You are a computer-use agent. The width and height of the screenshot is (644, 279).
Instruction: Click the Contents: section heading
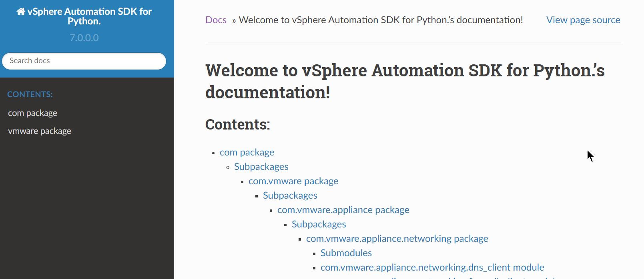(238, 124)
